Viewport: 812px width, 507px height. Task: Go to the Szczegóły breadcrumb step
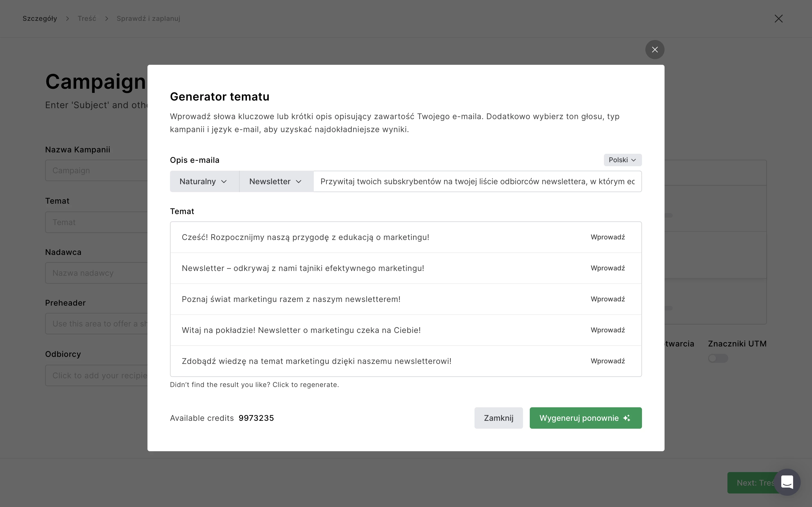coord(39,19)
